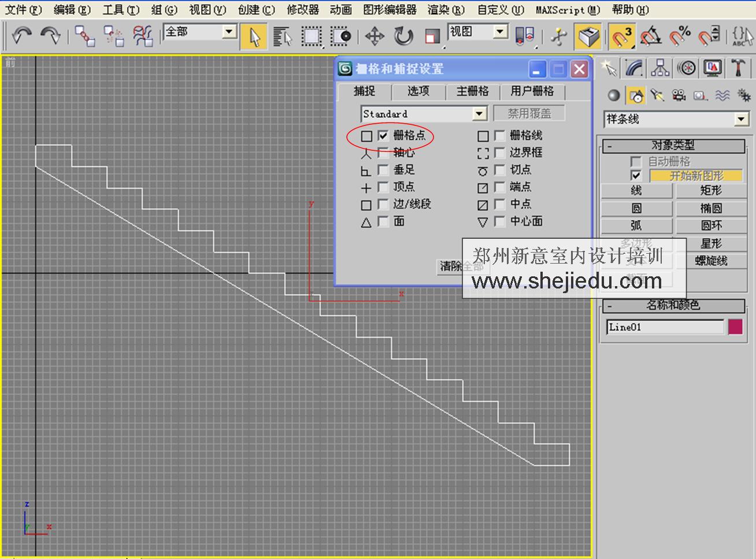
Task: Switch to the Lights creation flashlight icon
Action: click(657, 95)
